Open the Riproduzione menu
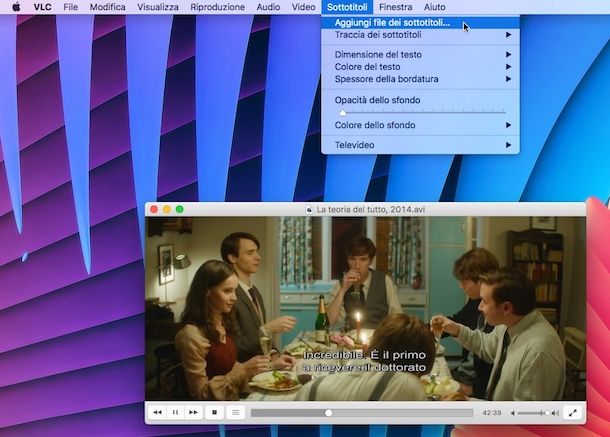The height and width of the screenshot is (437, 610). pos(217,7)
